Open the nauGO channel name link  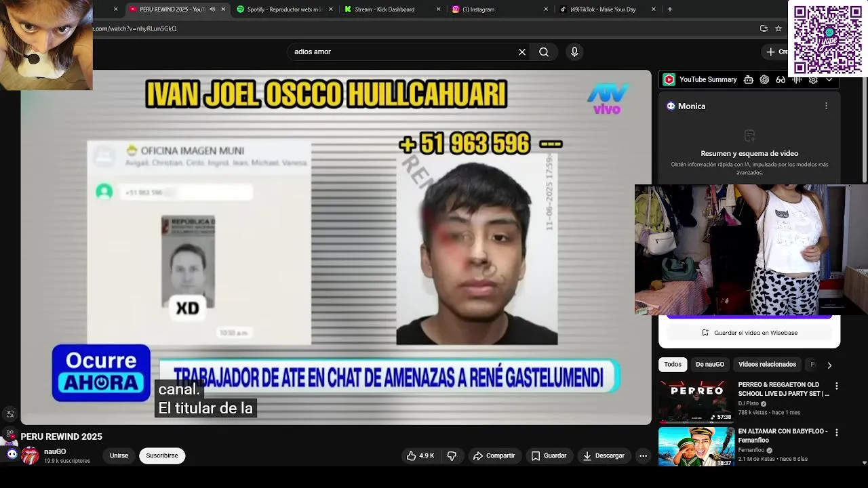55,451
